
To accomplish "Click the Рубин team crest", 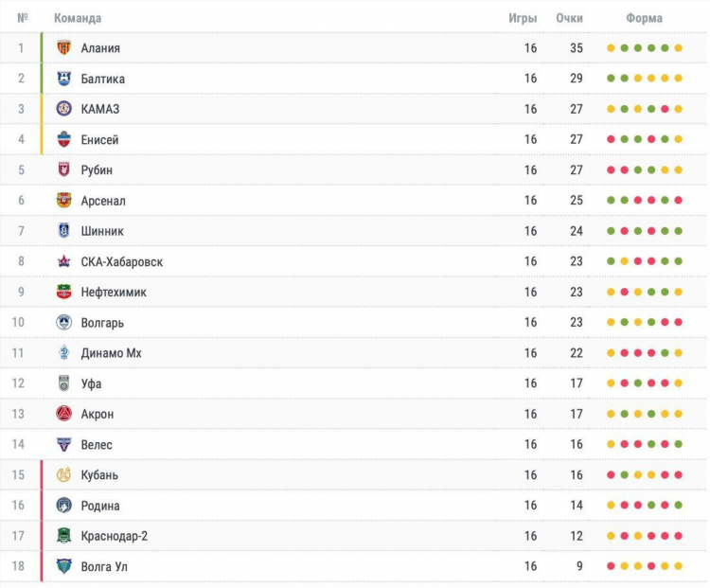I will pyautogui.click(x=63, y=169).
